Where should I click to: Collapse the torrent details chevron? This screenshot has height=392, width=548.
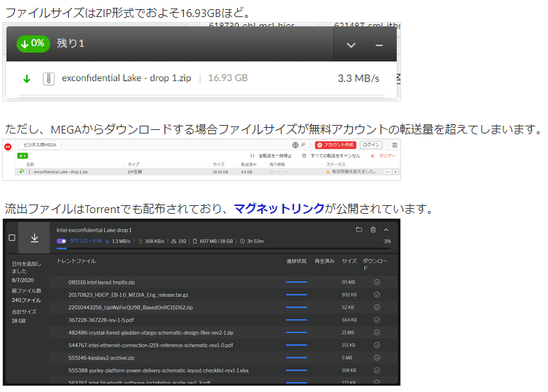click(x=386, y=229)
